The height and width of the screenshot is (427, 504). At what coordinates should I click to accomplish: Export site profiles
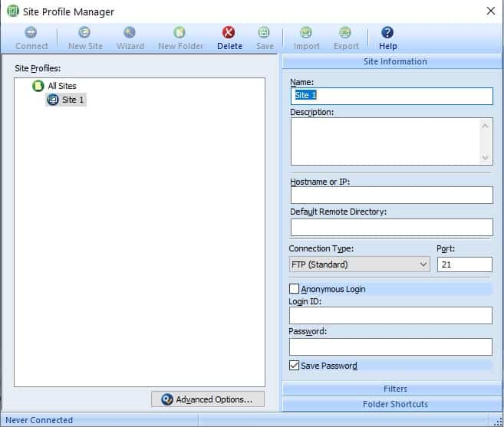point(345,38)
